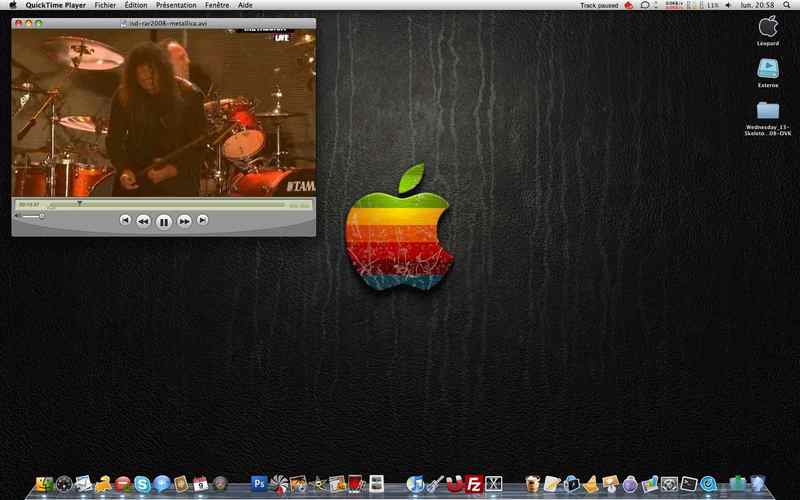Open the Trash in the Dock

click(758, 484)
